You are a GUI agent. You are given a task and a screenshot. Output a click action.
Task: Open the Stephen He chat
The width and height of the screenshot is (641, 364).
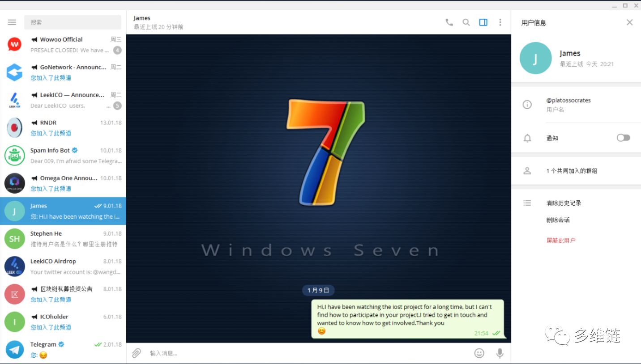click(x=63, y=239)
